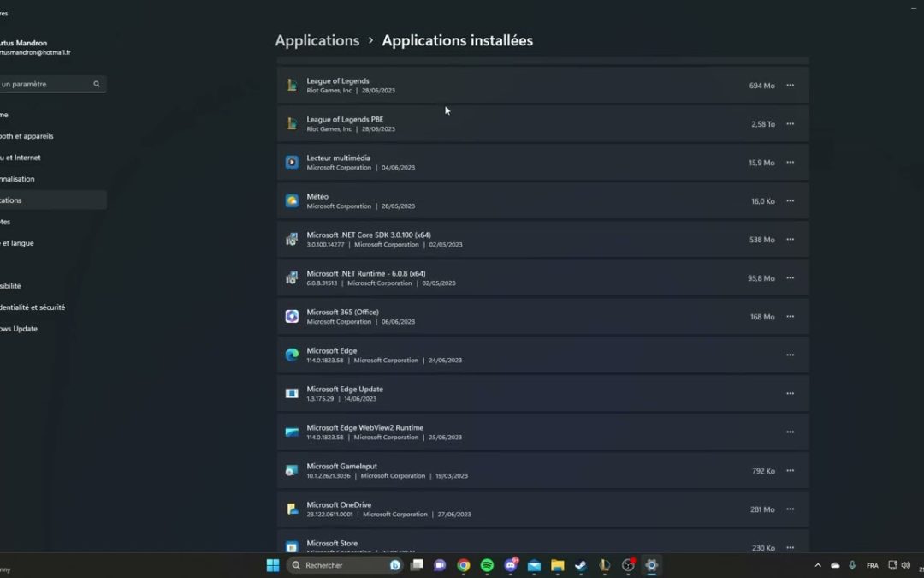Open options for Microsoft 365 (Office)

pos(790,317)
